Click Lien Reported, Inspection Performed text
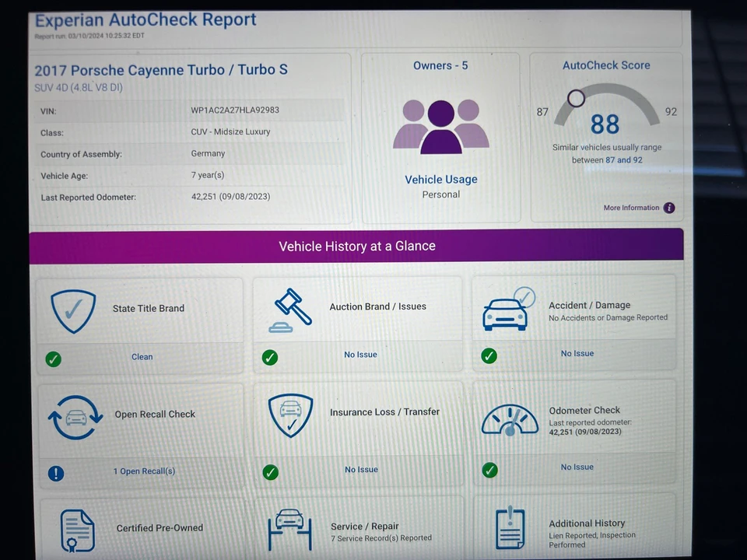The height and width of the screenshot is (560, 747). [x=592, y=540]
